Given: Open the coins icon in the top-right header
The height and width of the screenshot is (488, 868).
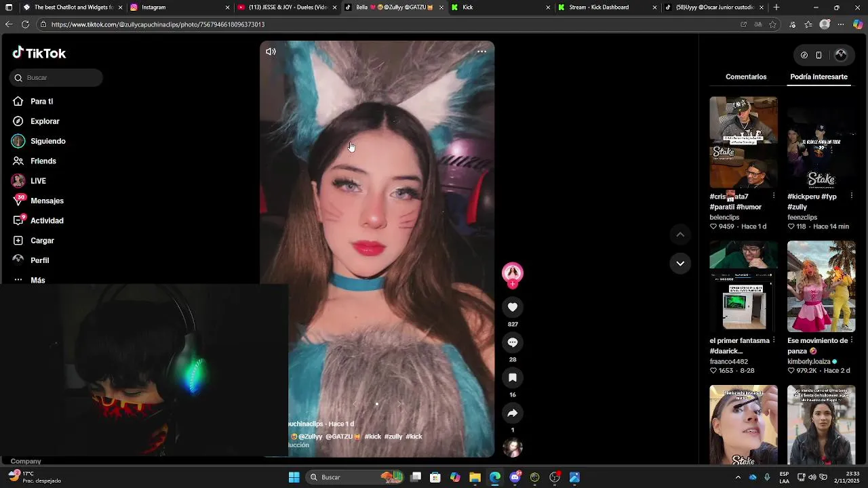Looking at the screenshot, I should click(804, 56).
